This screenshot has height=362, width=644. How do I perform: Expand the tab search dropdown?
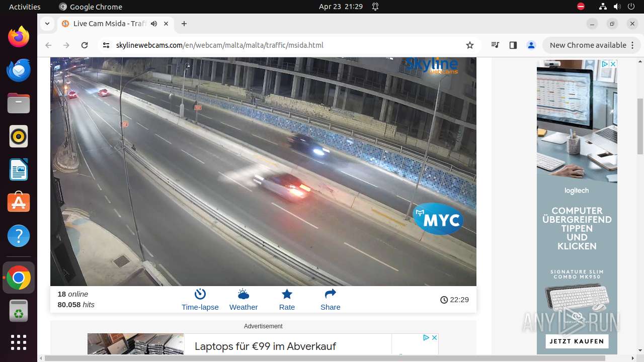pos(47,24)
